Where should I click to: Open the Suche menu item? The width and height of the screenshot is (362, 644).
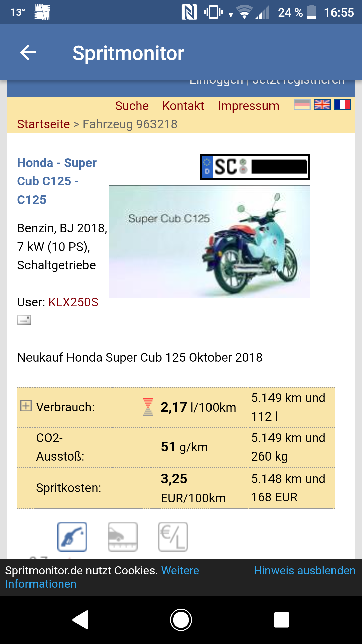(x=132, y=106)
